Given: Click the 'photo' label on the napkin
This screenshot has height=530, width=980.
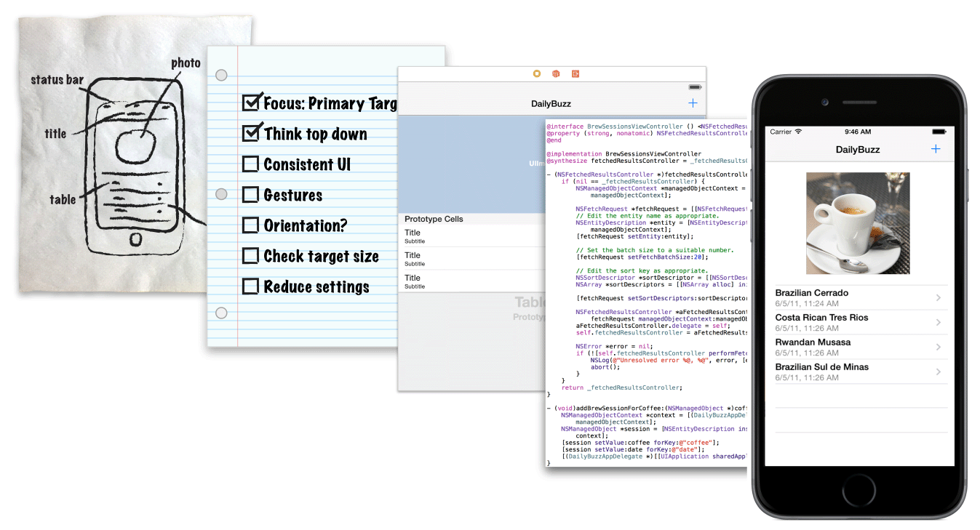Looking at the screenshot, I should (x=186, y=63).
